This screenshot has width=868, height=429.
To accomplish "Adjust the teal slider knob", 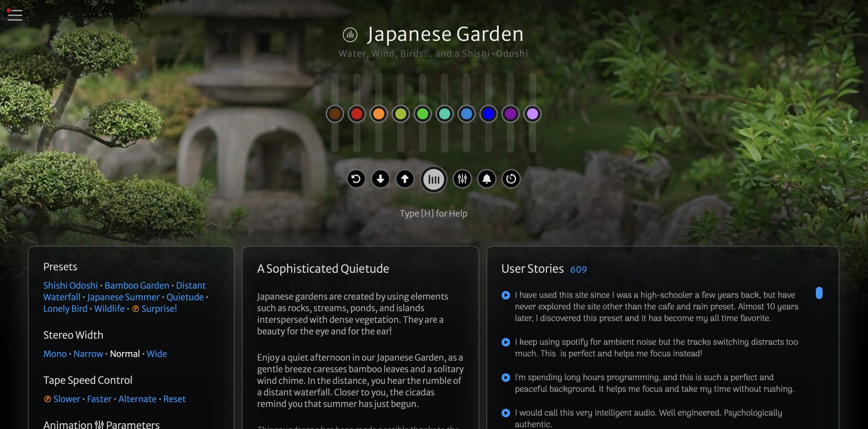I will (445, 114).
